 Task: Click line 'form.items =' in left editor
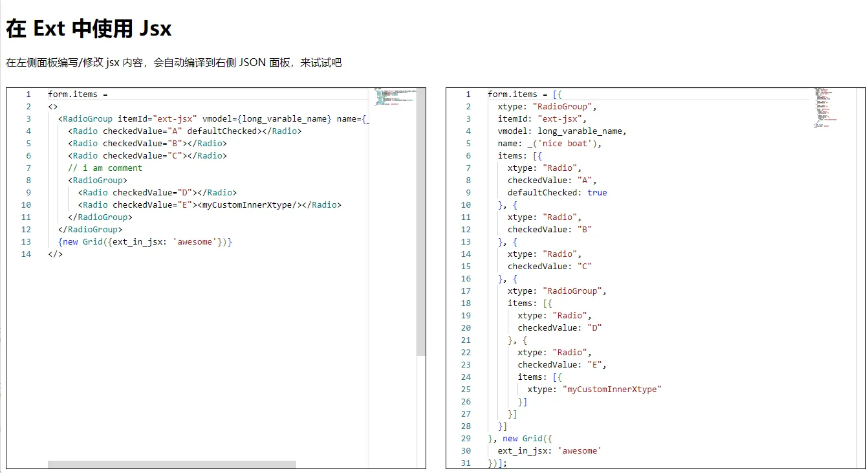(x=78, y=94)
